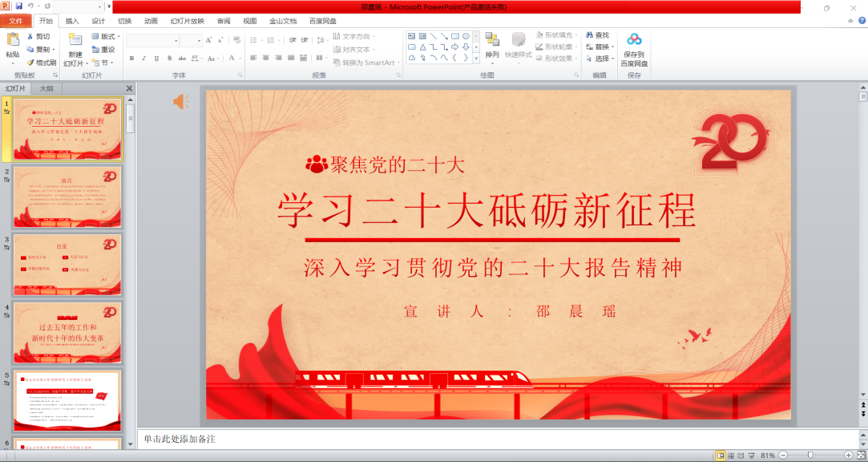Switch to the Insert (插入) tab
The width and height of the screenshot is (868, 462).
(x=72, y=21)
